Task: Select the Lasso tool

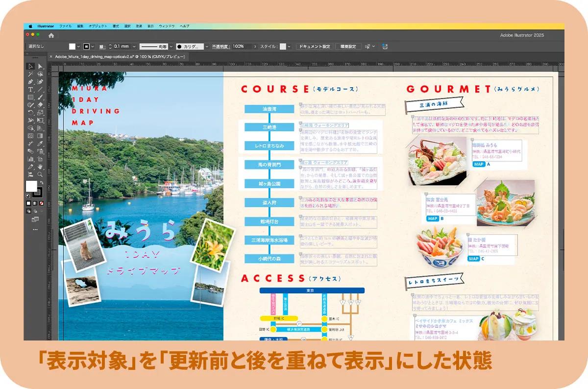Action: tap(40, 73)
